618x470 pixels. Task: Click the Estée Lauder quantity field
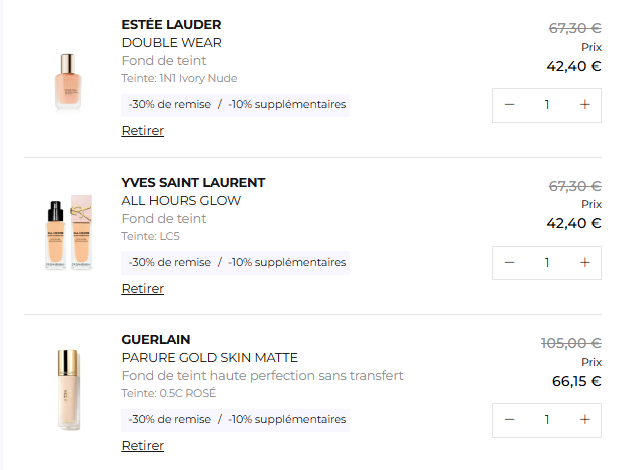point(547,105)
